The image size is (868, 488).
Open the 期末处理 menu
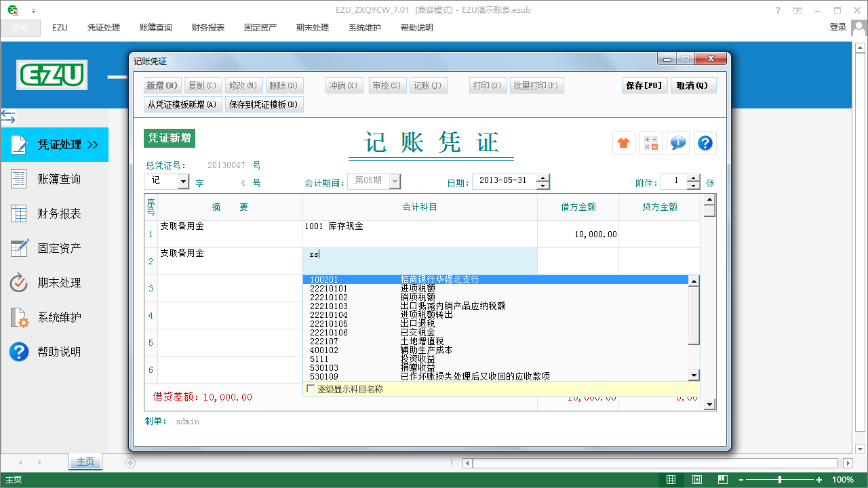[313, 28]
